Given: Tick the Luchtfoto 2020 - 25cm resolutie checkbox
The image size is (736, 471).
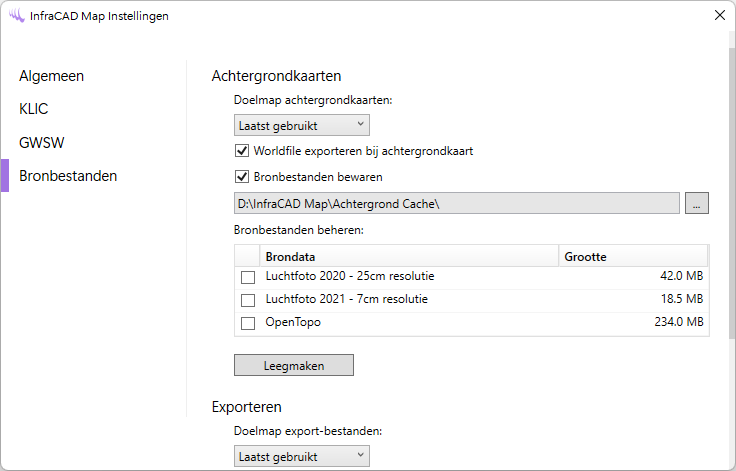Looking at the screenshot, I should (x=248, y=277).
